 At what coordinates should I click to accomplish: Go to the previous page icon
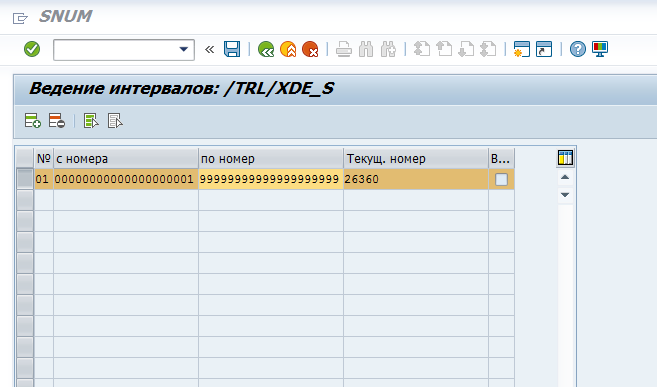coord(444,49)
